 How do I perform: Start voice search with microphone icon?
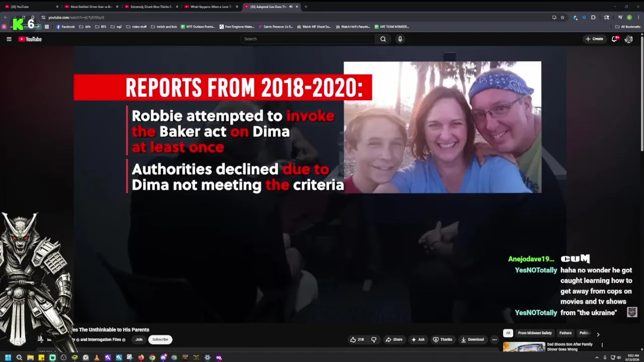coord(400,39)
